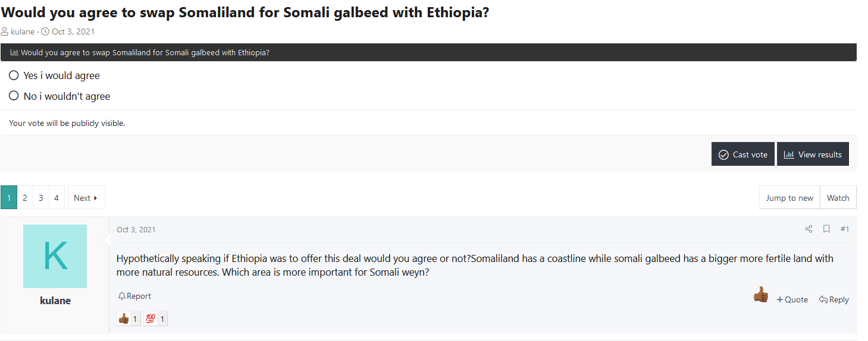Go to page 3 of thread
Viewport: 868px width, 341px height.
click(x=41, y=198)
